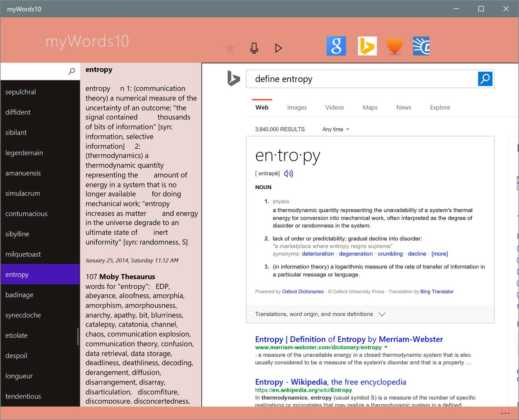Expand translations, word origin and more definitions

click(370, 314)
